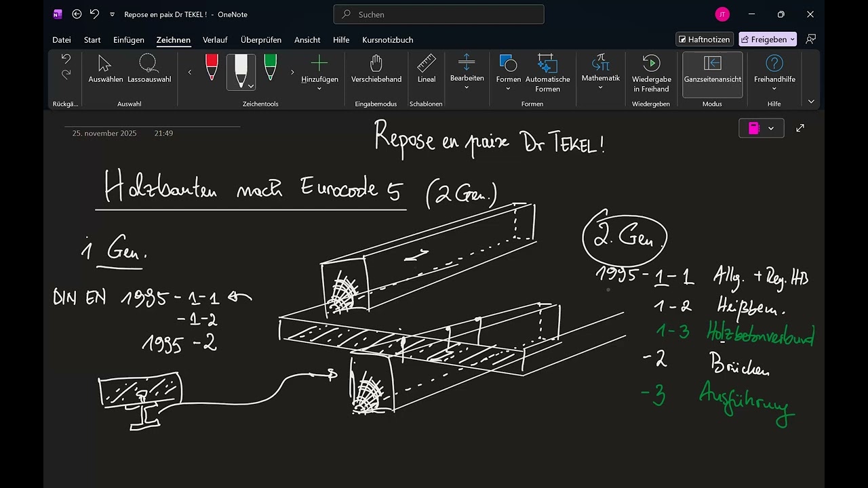This screenshot has height=488, width=868.
Task: Open the Verlauf tab
Action: point(215,40)
